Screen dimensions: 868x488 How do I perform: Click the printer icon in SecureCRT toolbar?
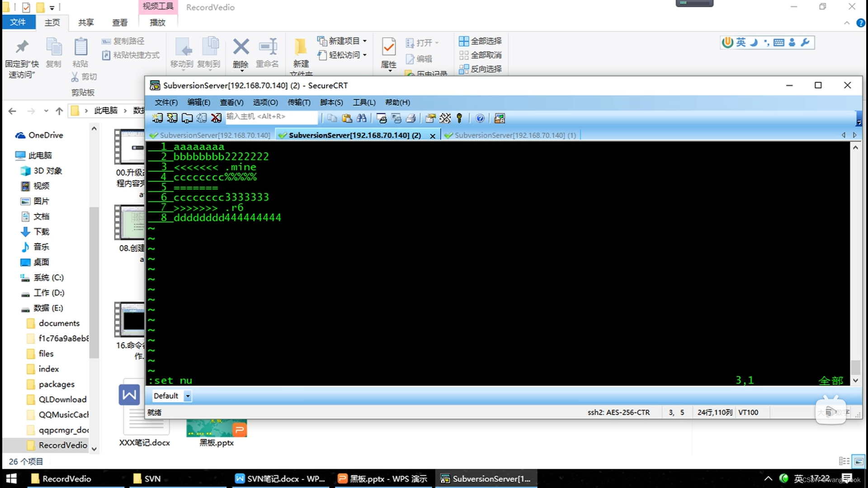[411, 118]
